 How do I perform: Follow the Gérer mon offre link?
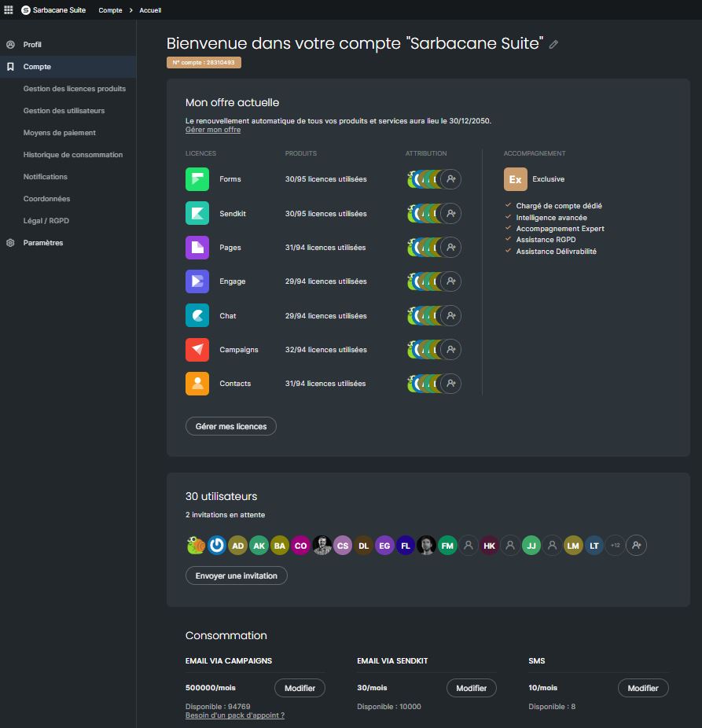pyautogui.click(x=213, y=130)
